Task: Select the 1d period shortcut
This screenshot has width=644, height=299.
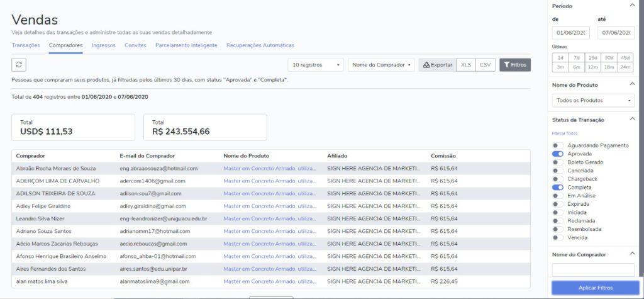Action: point(560,57)
